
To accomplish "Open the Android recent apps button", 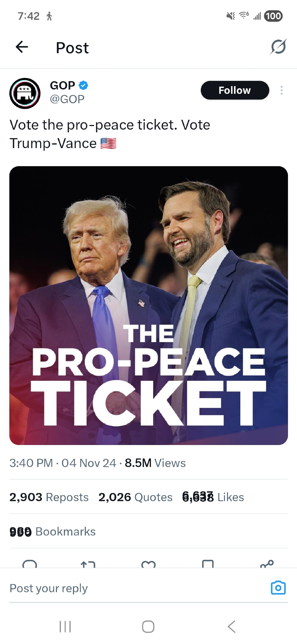I will [65, 627].
